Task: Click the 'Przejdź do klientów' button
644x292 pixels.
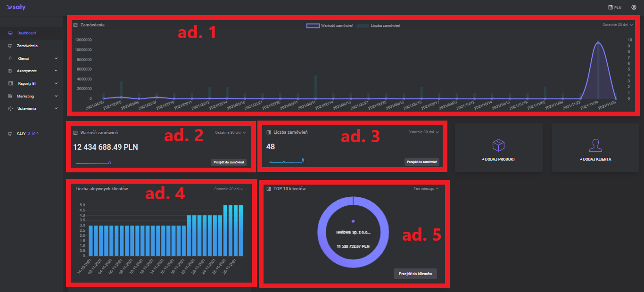Action: click(415, 274)
